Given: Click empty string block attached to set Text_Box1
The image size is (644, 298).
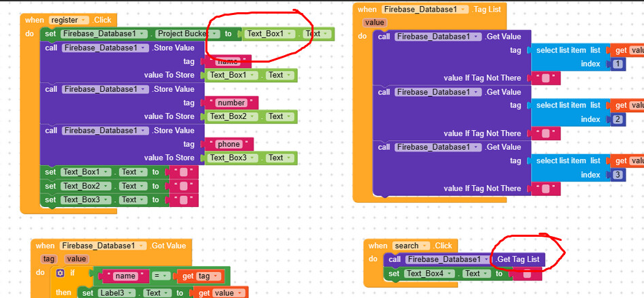Looking at the screenshot, I should [184, 172].
